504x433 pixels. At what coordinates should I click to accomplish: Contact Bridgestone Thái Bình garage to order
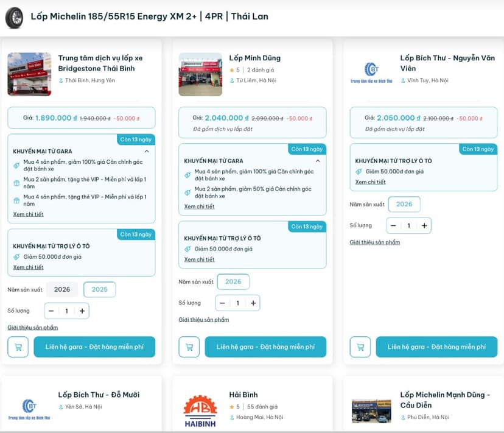pos(94,347)
